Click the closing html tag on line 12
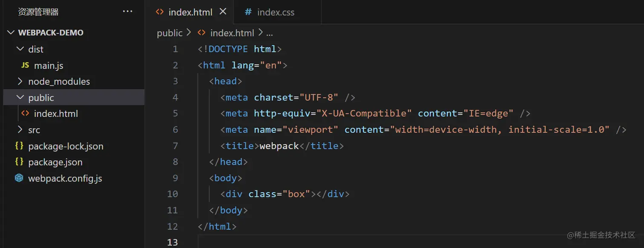The width and height of the screenshot is (644, 248). (x=217, y=227)
